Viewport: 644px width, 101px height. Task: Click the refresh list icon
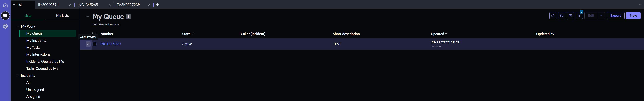tap(553, 16)
